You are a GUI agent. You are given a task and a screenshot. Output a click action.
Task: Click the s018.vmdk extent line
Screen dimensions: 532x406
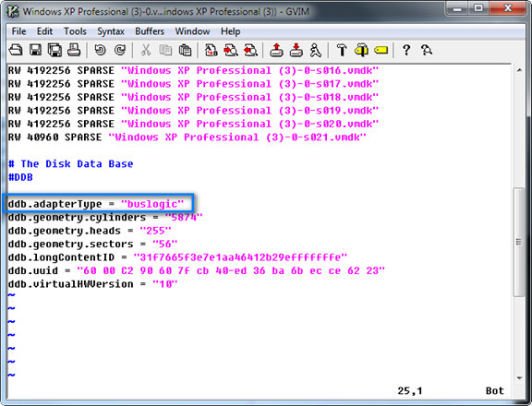[x=193, y=97]
